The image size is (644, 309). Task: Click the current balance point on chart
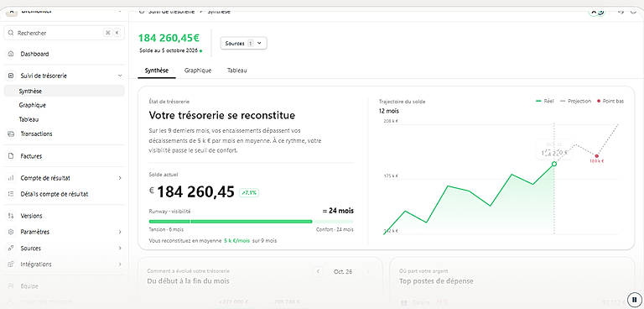coord(554,164)
